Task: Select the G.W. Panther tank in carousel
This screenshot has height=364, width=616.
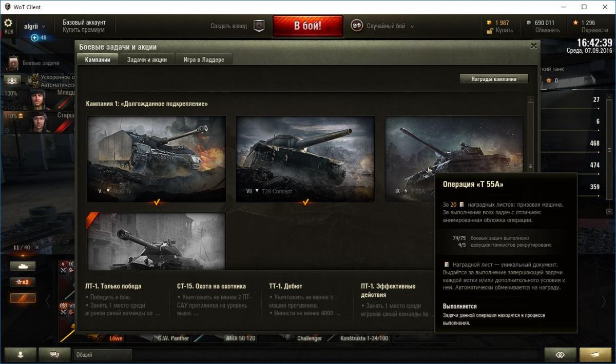Action: [173, 338]
